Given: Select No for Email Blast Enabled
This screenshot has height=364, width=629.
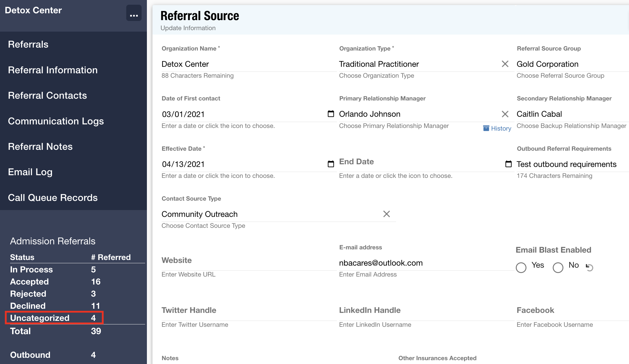Looking at the screenshot, I should coord(558,267).
